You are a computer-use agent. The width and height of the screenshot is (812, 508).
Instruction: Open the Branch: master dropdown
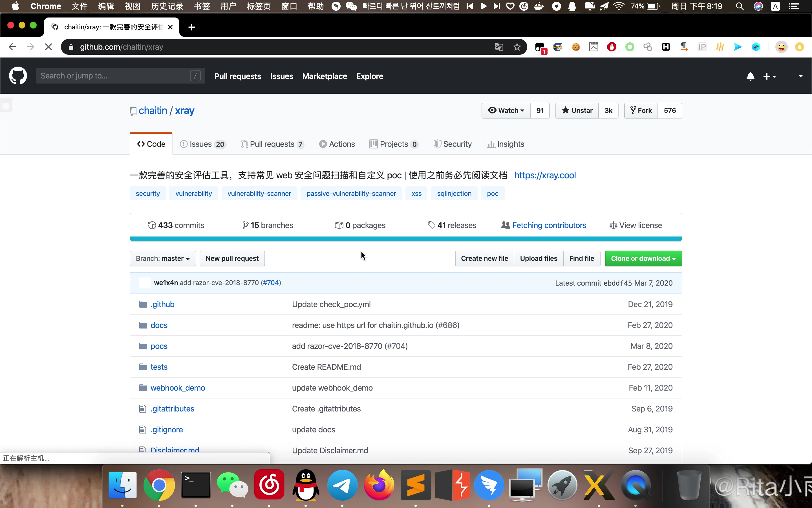[163, 258]
